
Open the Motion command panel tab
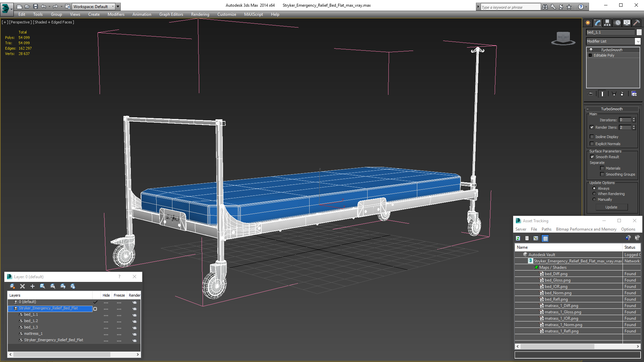[618, 23]
